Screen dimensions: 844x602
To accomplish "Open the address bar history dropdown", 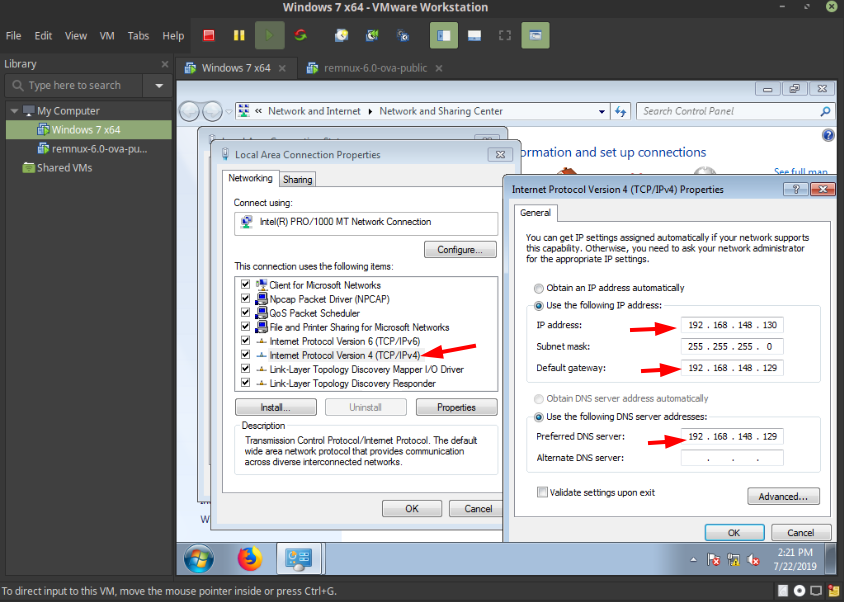I will [x=601, y=111].
